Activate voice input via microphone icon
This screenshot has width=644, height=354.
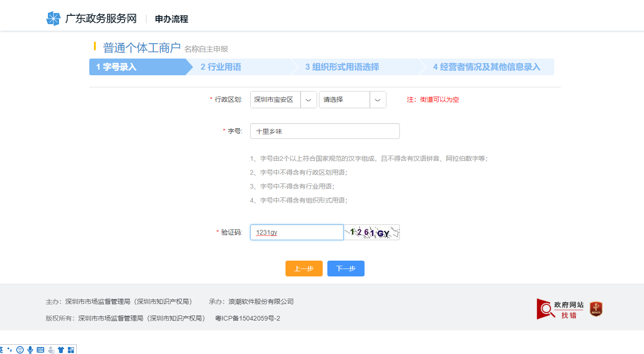(30, 349)
